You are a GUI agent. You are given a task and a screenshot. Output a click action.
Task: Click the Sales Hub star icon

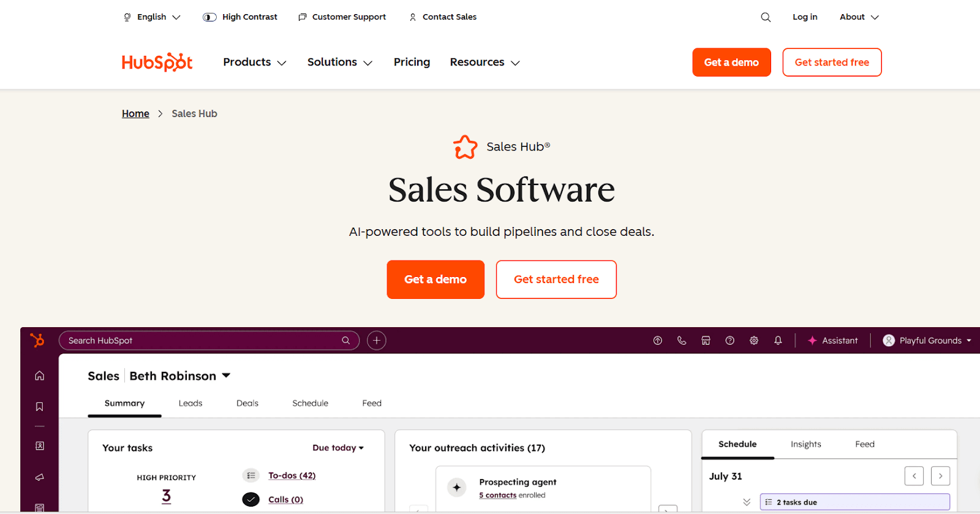tap(465, 147)
